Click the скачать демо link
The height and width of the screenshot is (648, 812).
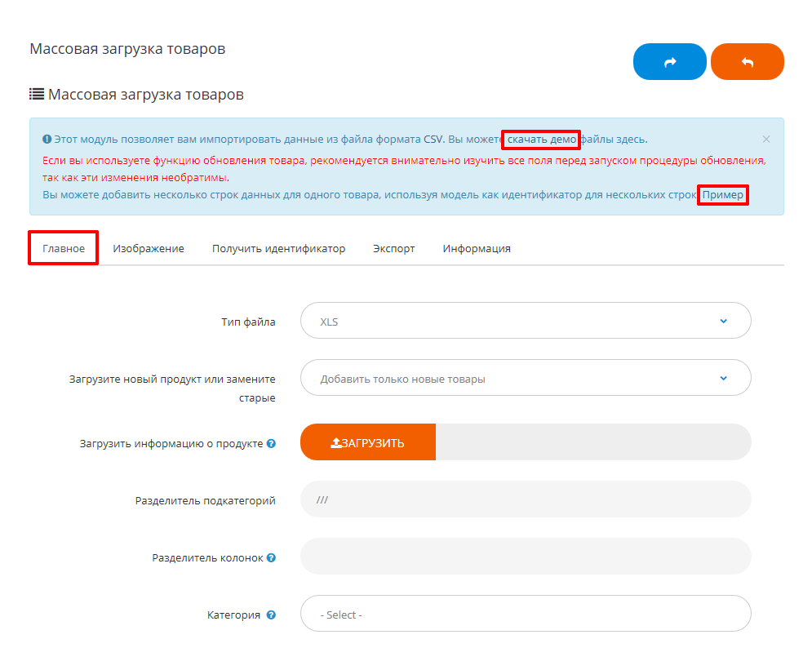coord(541,140)
